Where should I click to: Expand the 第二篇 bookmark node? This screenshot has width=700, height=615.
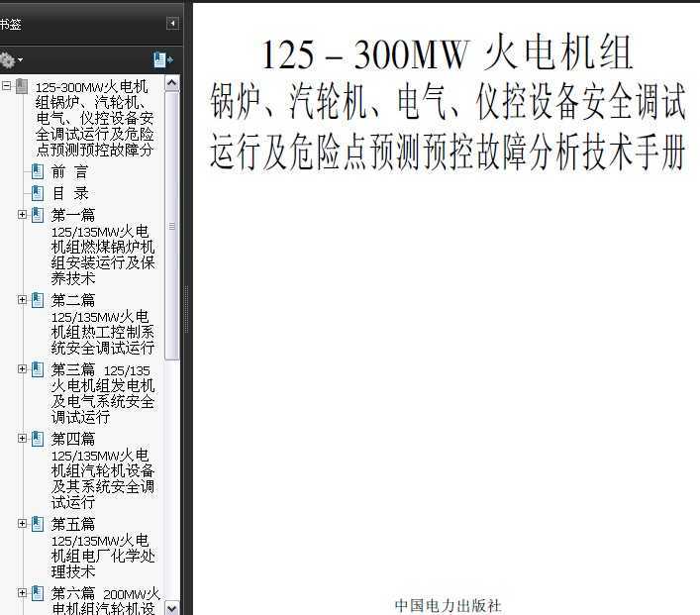tap(22, 300)
